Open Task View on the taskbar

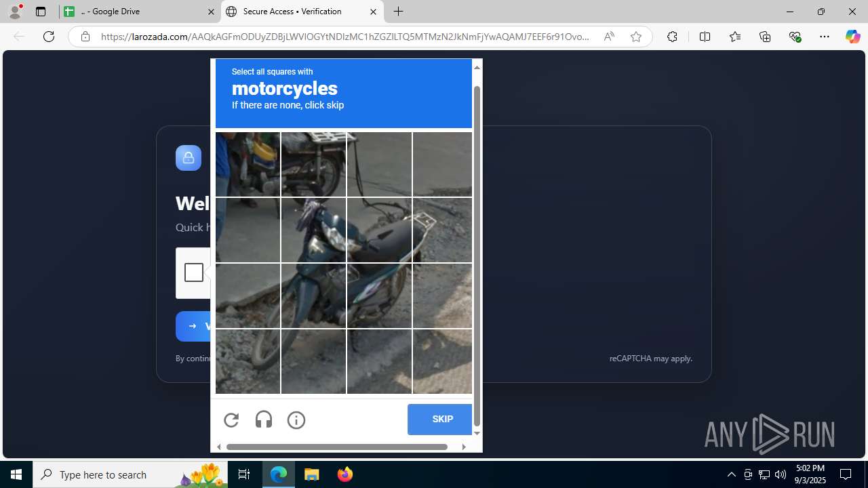pos(244,474)
